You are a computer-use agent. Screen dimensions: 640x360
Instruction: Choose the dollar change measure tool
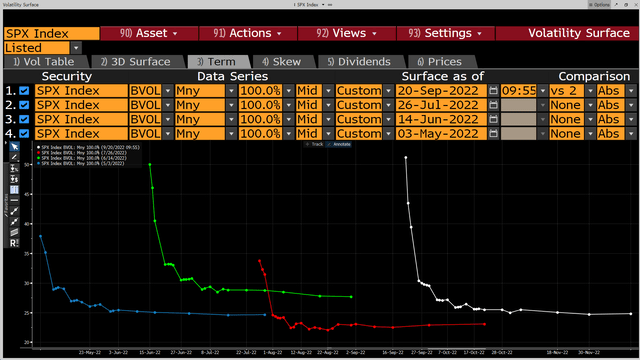coord(14,179)
